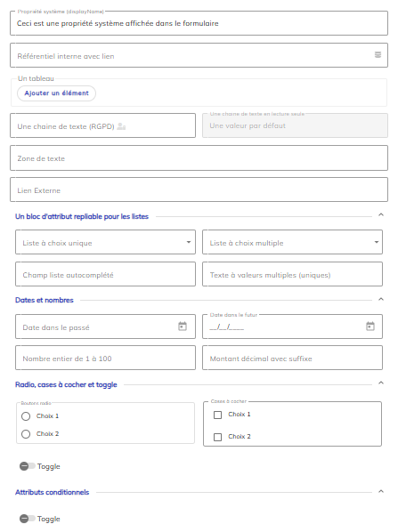Select radio button Choix 2

(x=26, y=434)
